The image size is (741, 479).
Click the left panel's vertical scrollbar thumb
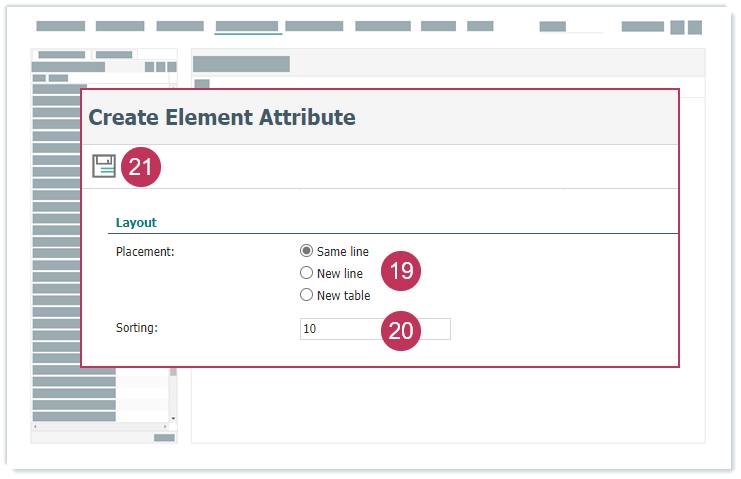coord(173,370)
